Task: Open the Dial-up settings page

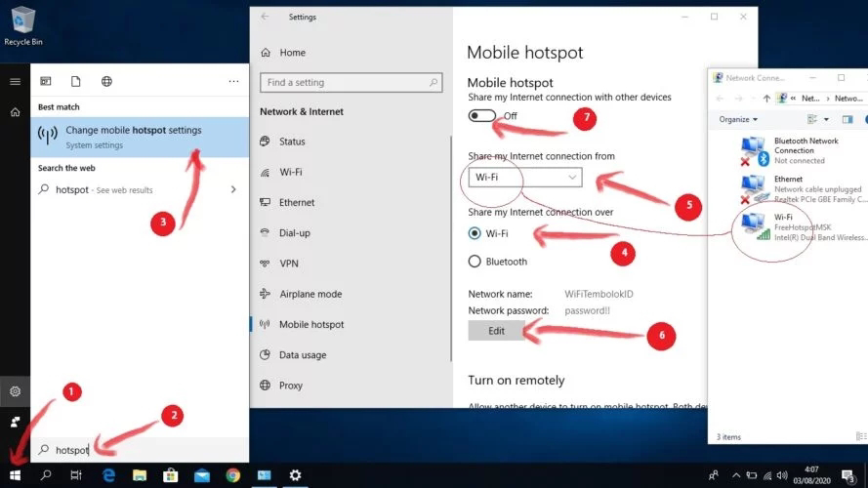Action: tap(285, 233)
